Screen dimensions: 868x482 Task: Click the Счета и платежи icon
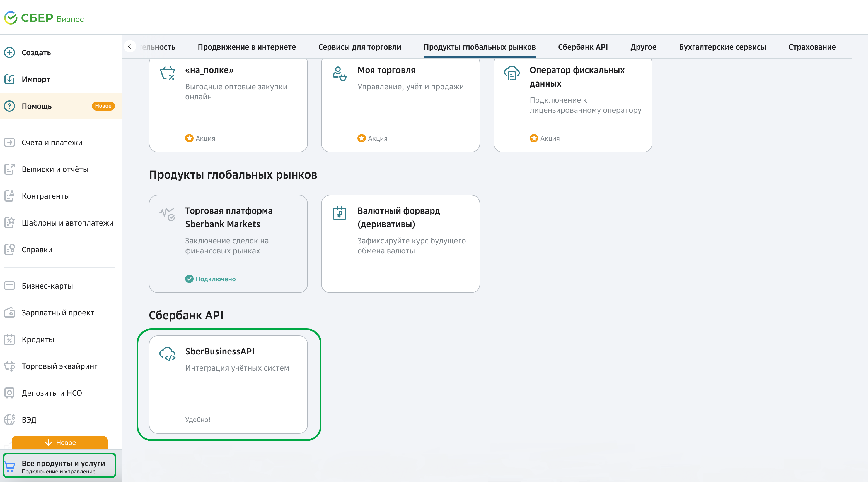9,142
